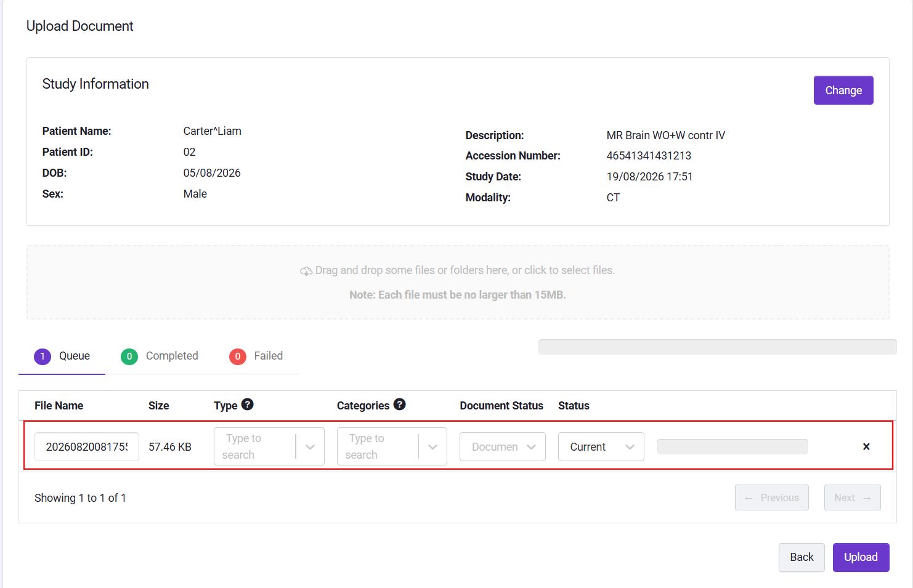The width and height of the screenshot is (913, 588).
Task: Open the Document Status dropdown
Action: click(x=503, y=447)
